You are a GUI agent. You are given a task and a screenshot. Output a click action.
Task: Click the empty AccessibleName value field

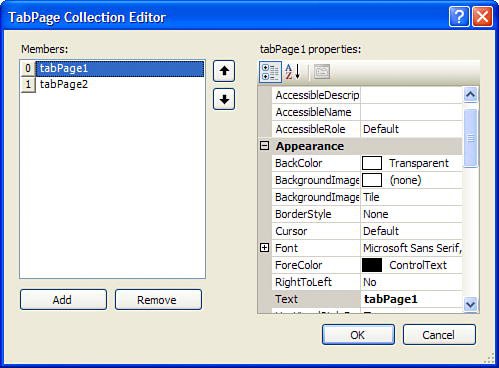[412, 112]
